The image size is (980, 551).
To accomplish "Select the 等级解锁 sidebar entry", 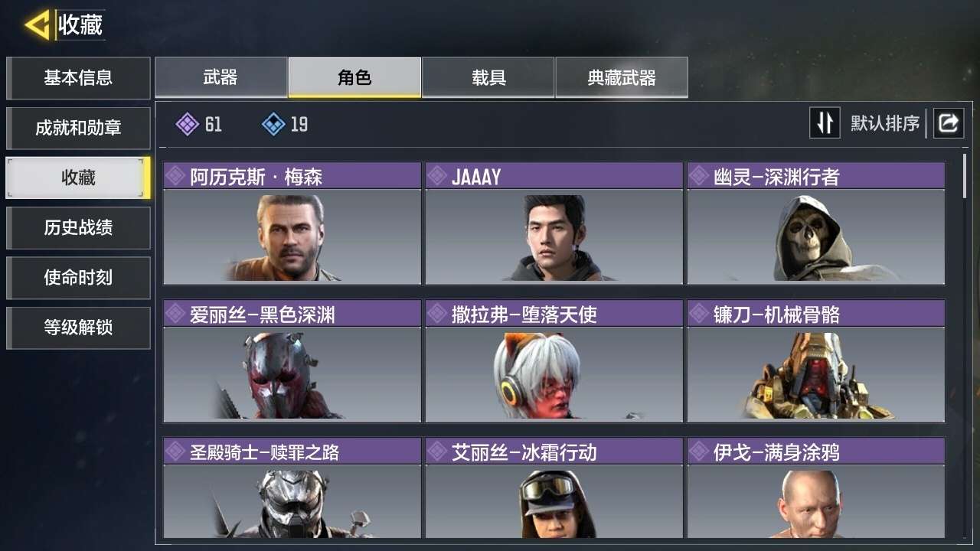I will 78,328.
